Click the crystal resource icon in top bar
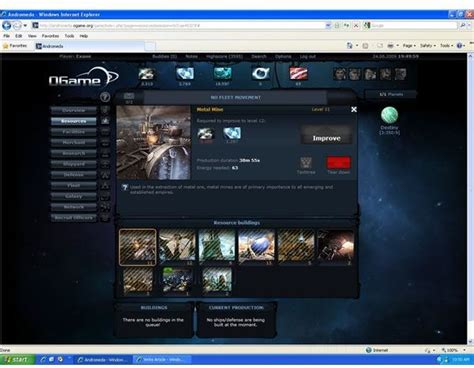Screen dimensions: 474x368 point(185,74)
